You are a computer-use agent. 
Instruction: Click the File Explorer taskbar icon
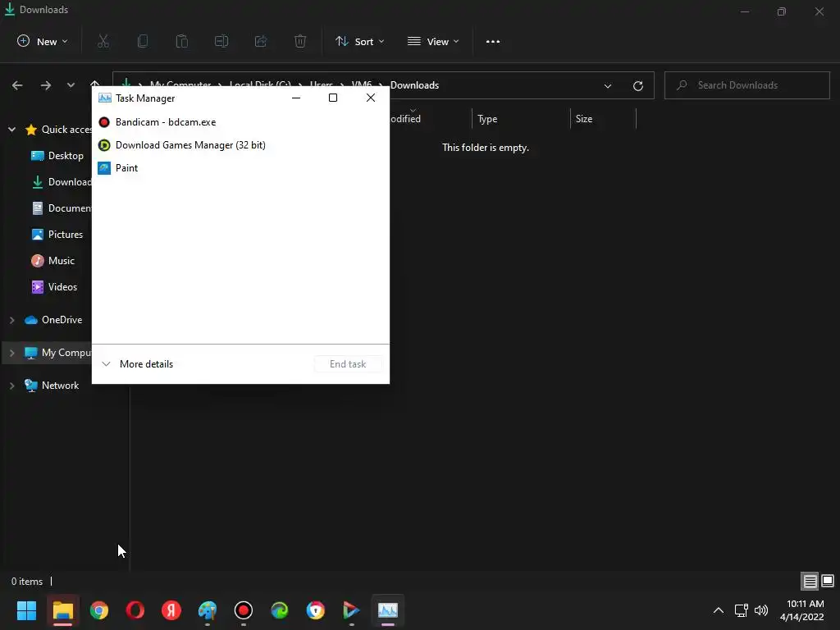(62, 610)
